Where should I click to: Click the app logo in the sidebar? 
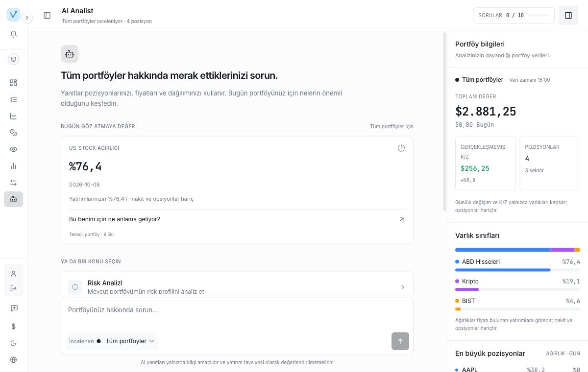[13, 15]
